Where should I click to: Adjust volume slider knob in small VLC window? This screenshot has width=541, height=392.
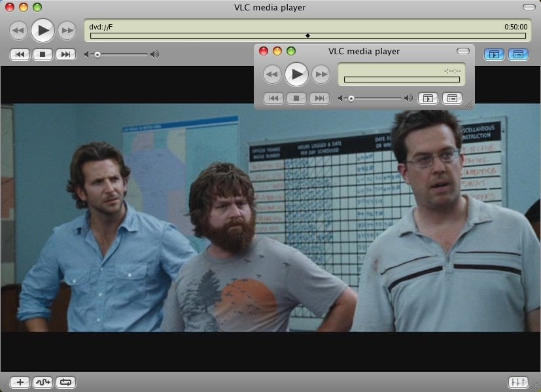[351, 99]
